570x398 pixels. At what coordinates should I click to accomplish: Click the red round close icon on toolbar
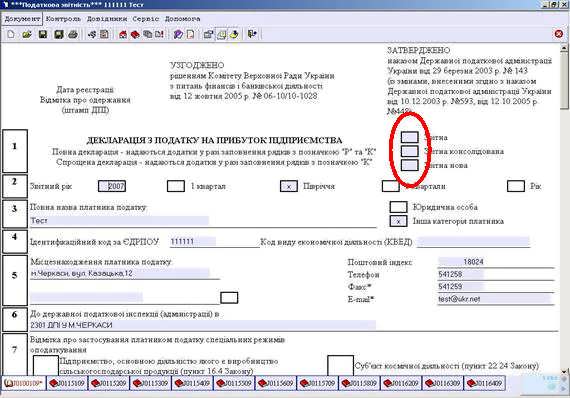[x=559, y=34]
